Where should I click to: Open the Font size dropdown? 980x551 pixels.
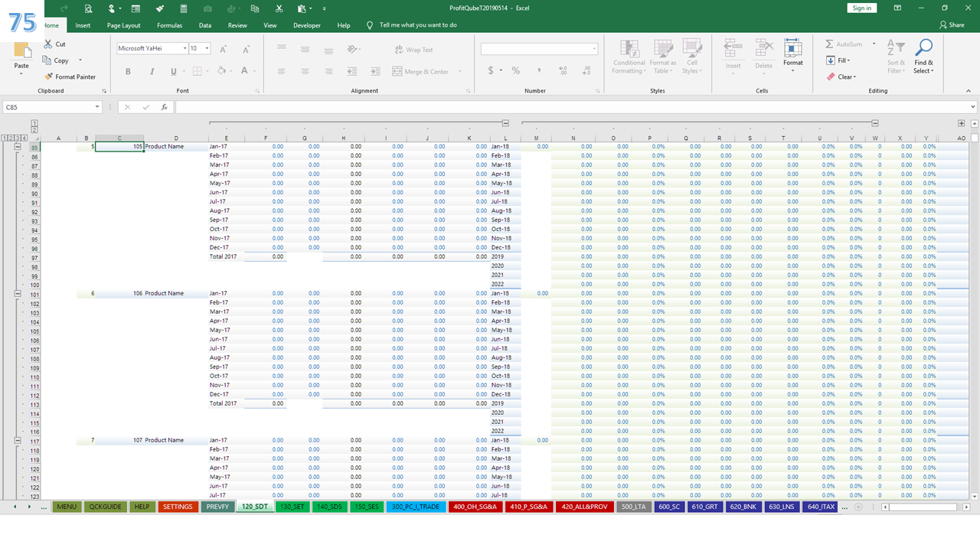(207, 48)
